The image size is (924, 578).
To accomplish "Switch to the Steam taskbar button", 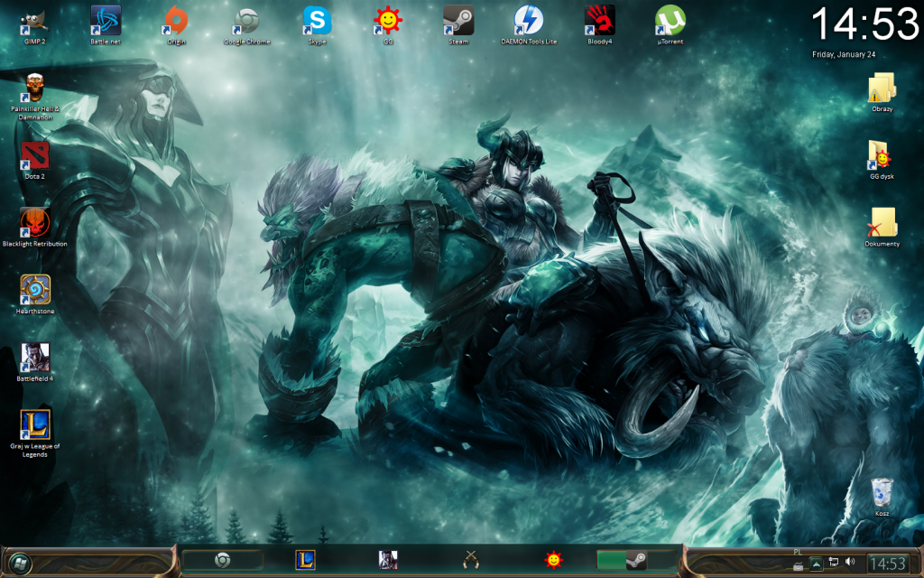I will 636,560.
